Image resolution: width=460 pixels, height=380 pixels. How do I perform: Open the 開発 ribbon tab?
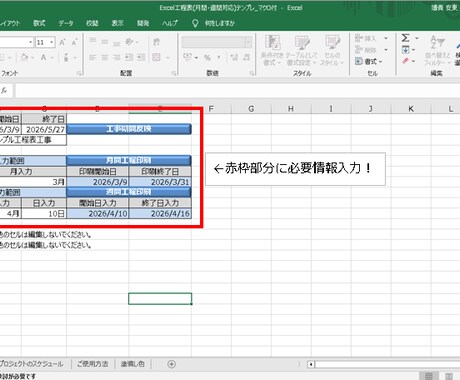pyautogui.click(x=143, y=23)
